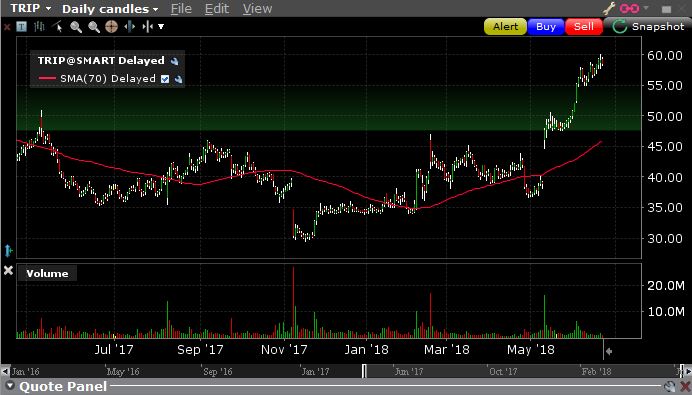692x395 pixels.
Task: Open the Edit menu
Action: tap(217, 9)
